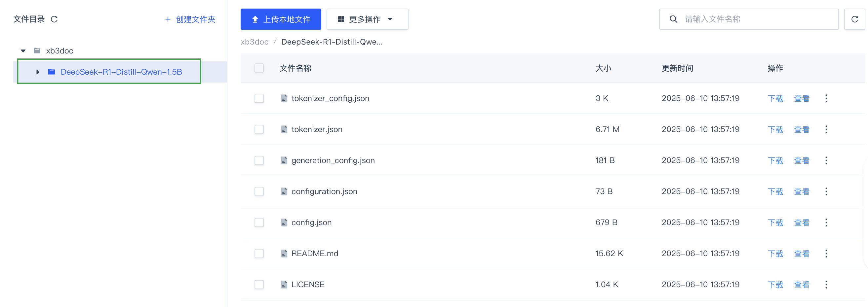The height and width of the screenshot is (307, 868).
Task: Click the generation_config.json file name
Action: click(x=333, y=160)
